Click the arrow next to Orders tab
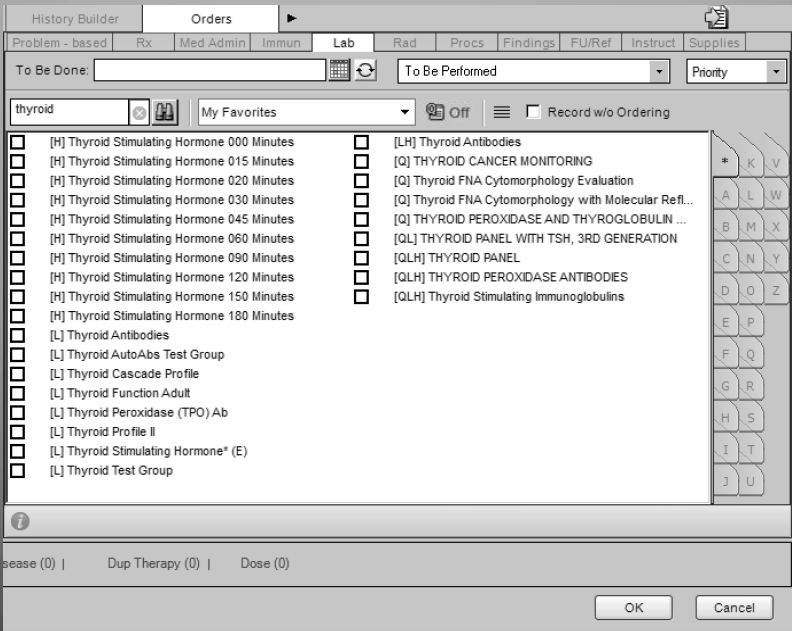The image size is (792, 631). 292,17
